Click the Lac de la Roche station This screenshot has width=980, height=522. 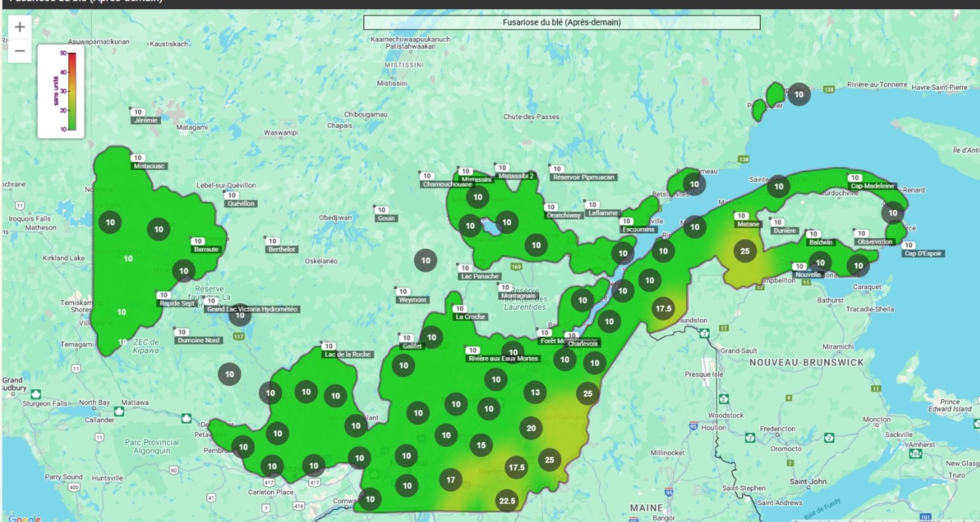tap(347, 354)
